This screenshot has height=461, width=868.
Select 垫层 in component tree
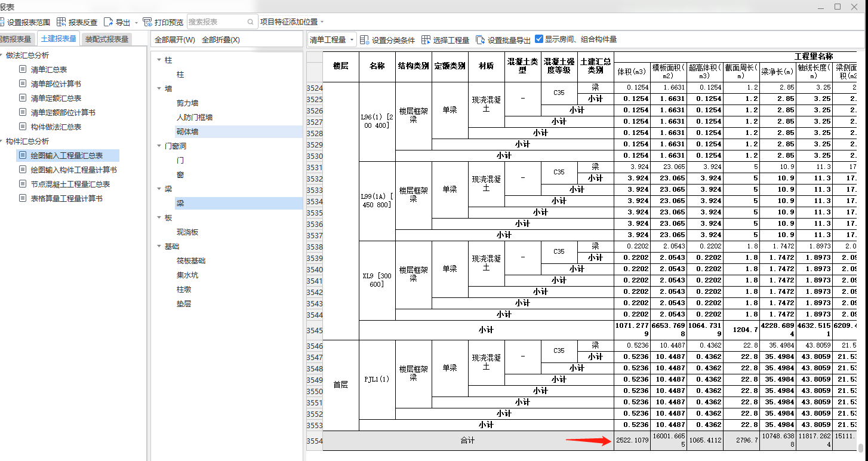(184, 304)
